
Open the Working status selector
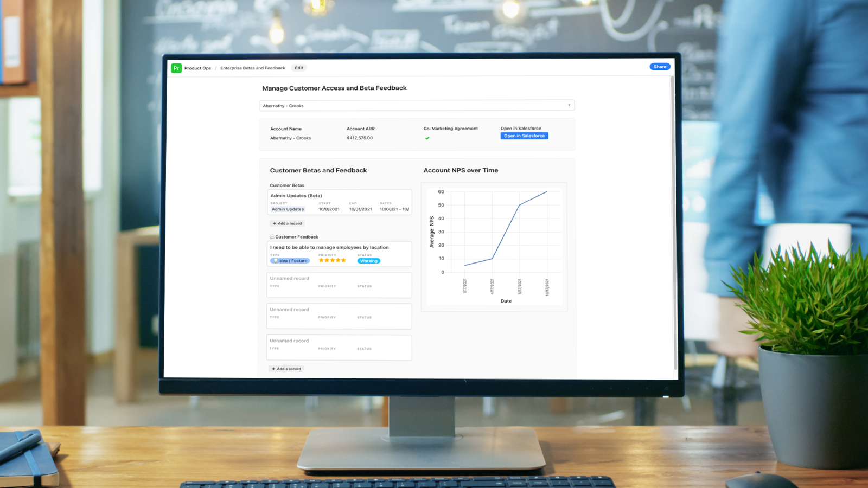368,261
